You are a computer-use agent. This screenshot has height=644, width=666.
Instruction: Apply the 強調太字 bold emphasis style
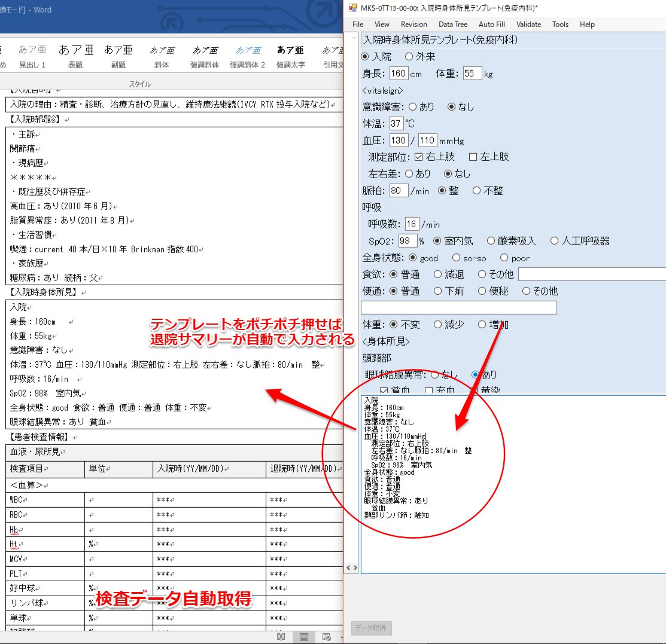[x=290, y=57]
